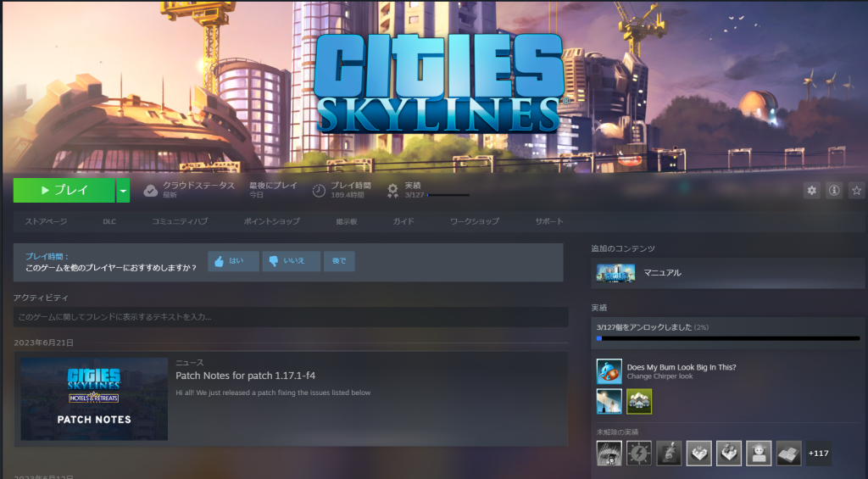The height and width of the screenshot is (479, 868).
Task: Click the 後で button
Action: [339, 261]
